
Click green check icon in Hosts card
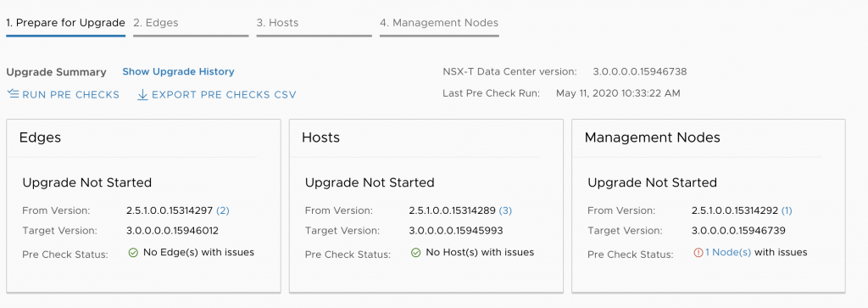[415, 253]
